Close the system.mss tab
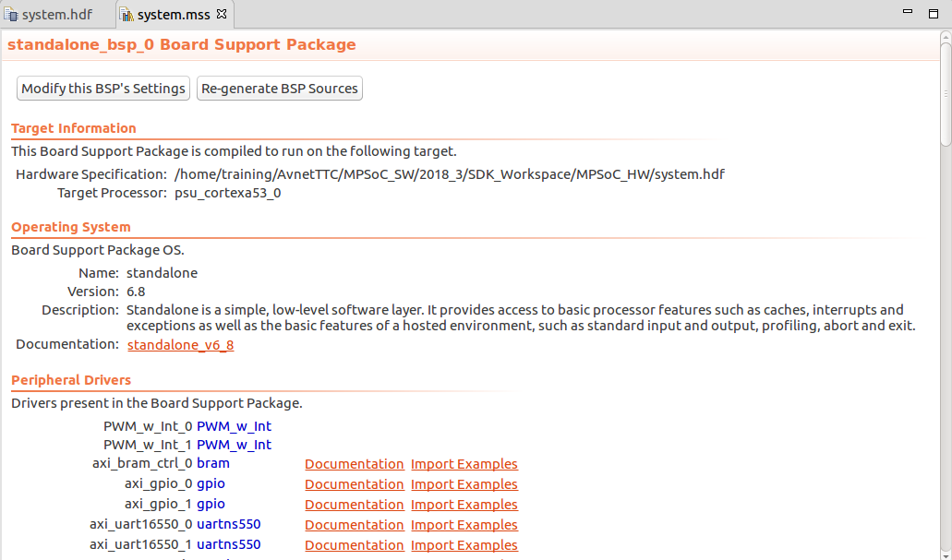 point(222,15)
